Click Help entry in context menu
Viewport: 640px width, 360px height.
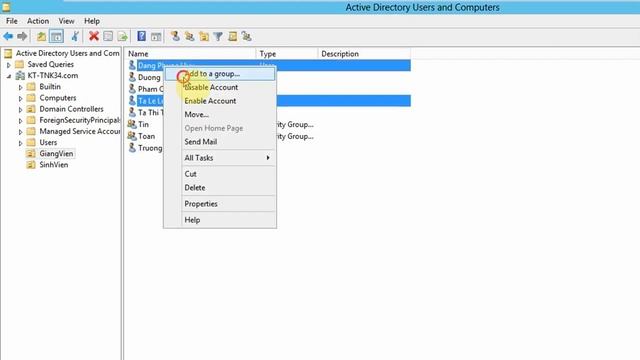click(220, 220)
